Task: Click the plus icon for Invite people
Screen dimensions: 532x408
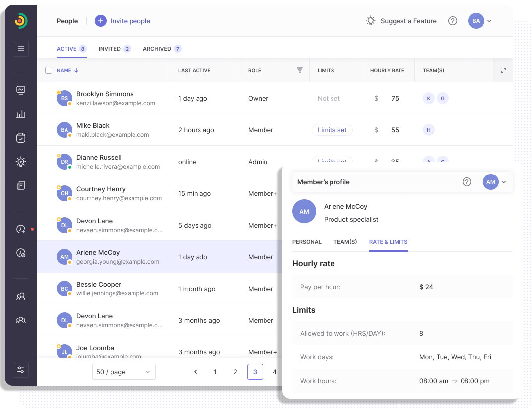Action: point(100,21)
